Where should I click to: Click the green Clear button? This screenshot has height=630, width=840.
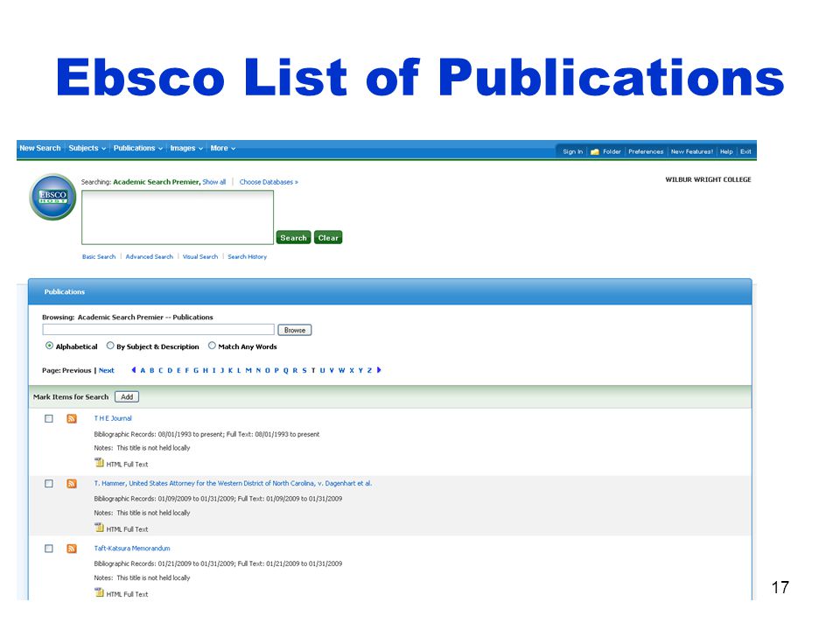(x=328, y=237)
